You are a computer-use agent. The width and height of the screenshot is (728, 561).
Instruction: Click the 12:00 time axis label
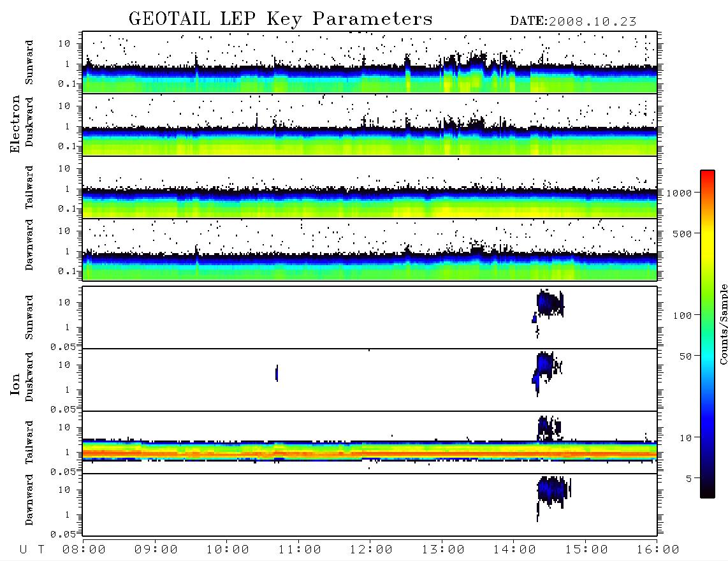point(371,550)
